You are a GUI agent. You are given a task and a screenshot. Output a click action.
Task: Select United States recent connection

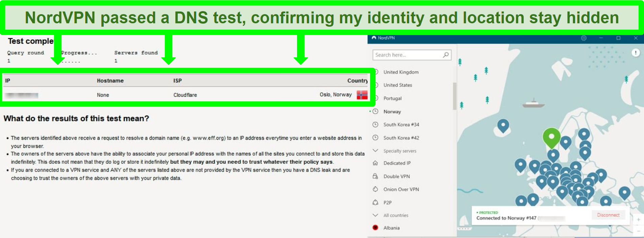pyautogui.click(x=398, y=85)
